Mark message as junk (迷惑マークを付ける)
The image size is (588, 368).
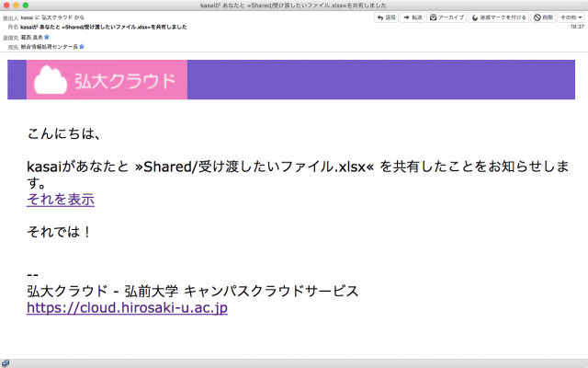pyautogui.click(x=498, y=17)
